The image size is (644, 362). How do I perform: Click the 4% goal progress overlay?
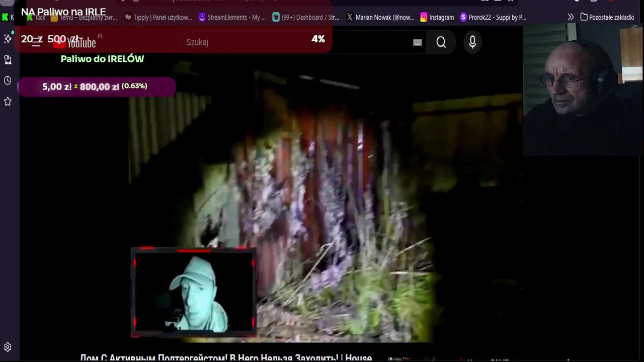pos(318,39)
